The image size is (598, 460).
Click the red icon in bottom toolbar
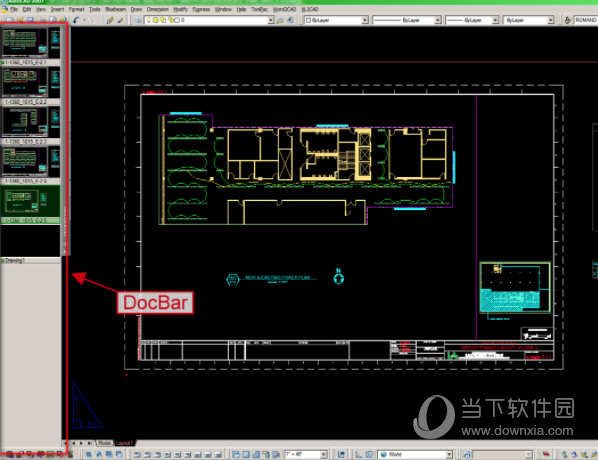(546, 454)
